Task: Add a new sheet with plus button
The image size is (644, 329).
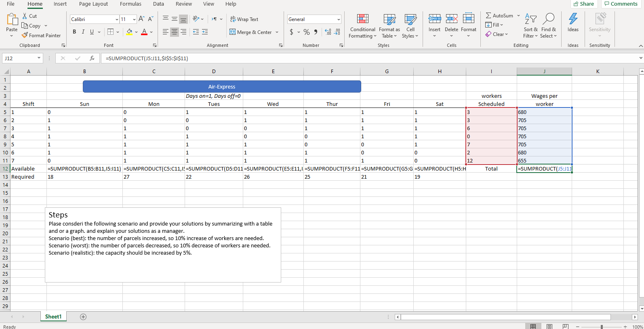Action: tap(83, 317)
